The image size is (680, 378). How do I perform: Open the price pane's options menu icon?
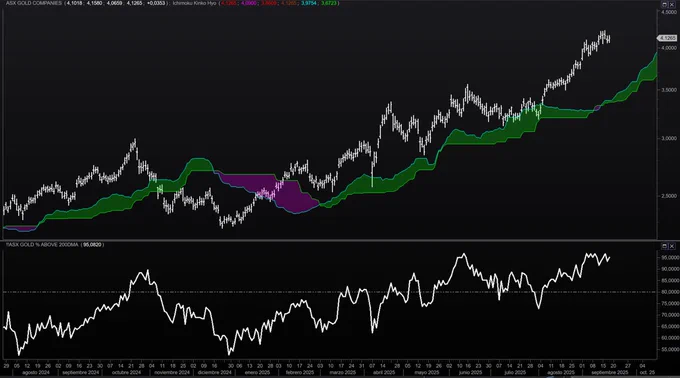point(664,4)
